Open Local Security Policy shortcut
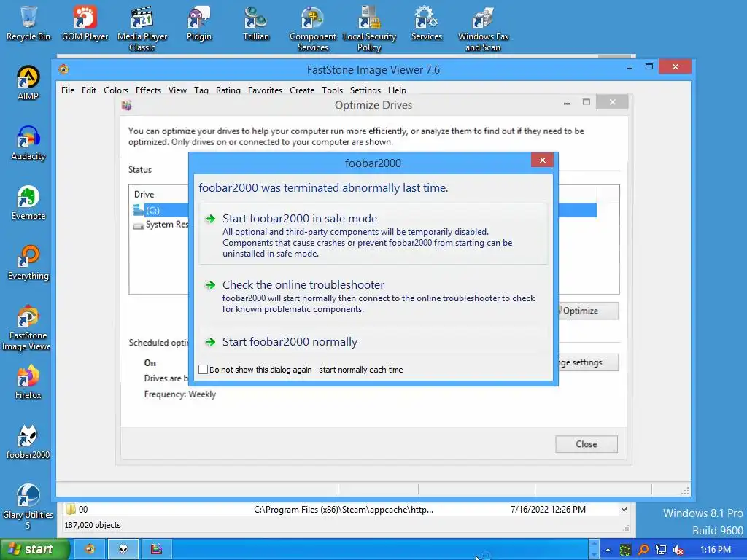 [x=369, y=28]
